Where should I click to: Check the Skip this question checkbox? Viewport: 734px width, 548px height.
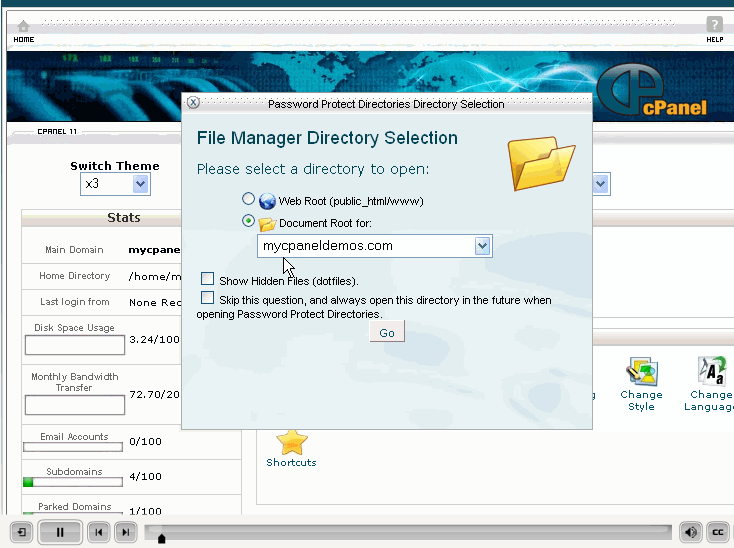tap(207, 298)
